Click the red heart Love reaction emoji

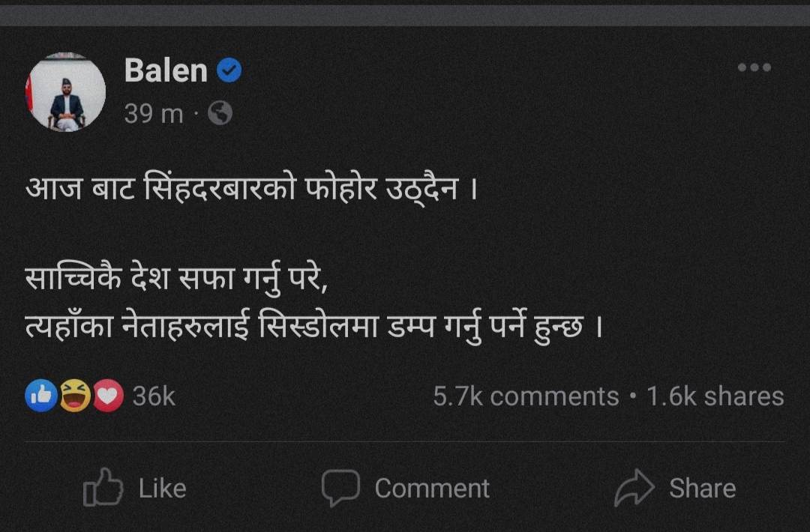108,396
